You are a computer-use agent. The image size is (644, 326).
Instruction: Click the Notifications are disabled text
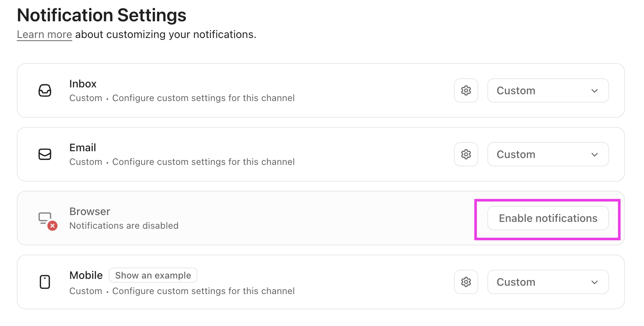click(124, 226)
